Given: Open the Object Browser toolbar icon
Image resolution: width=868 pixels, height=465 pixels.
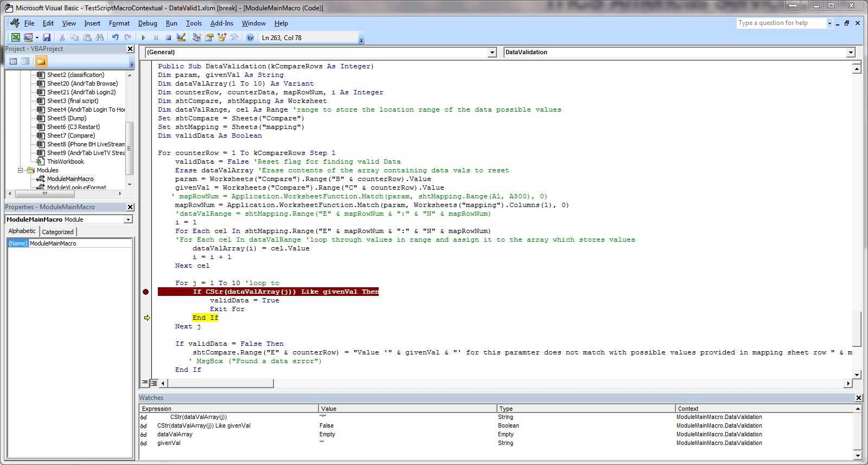Looking at the screenshot, I should click(221, 37).
